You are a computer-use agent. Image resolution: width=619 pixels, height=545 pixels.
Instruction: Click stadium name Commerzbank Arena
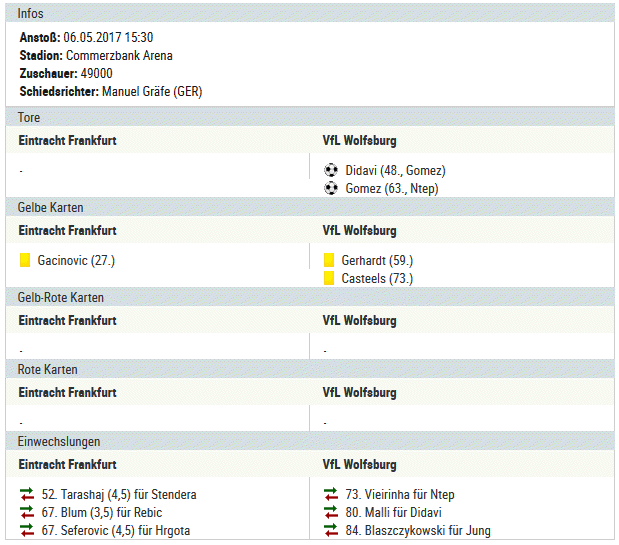point(119,55)
